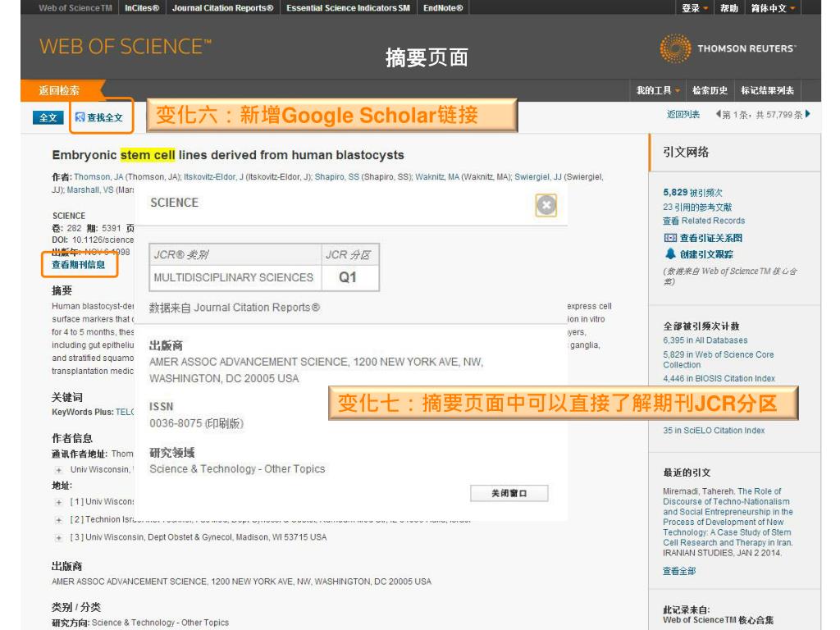Expand address [ 3 ] Univ Wisconsin, Dept Obstet
The image size is (840, 630).
[59, 537]
